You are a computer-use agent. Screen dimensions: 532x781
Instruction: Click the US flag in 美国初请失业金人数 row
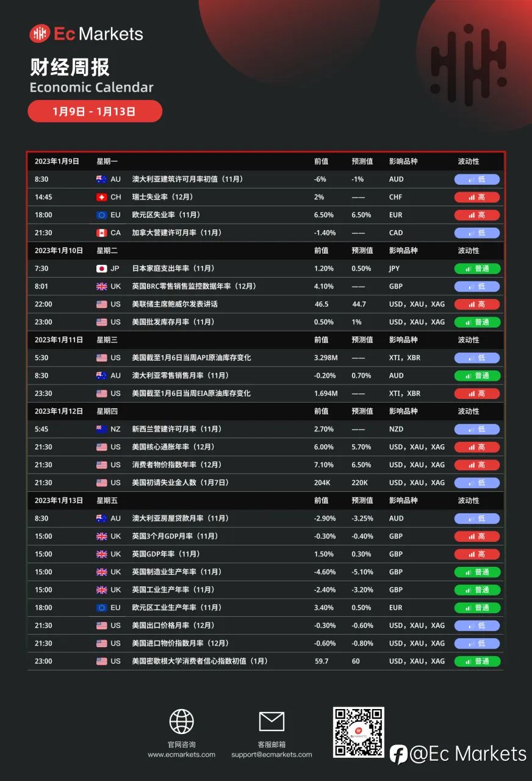click(101, 483)
